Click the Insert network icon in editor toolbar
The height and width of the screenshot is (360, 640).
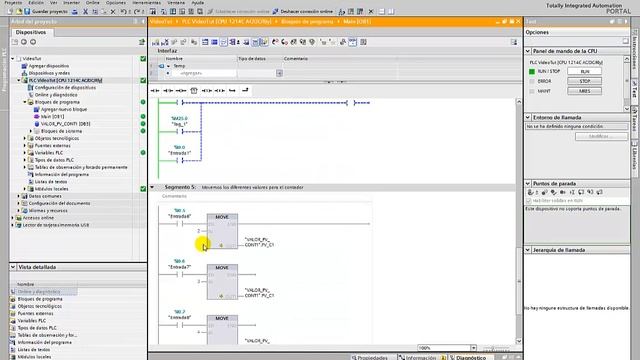(156, 42)
